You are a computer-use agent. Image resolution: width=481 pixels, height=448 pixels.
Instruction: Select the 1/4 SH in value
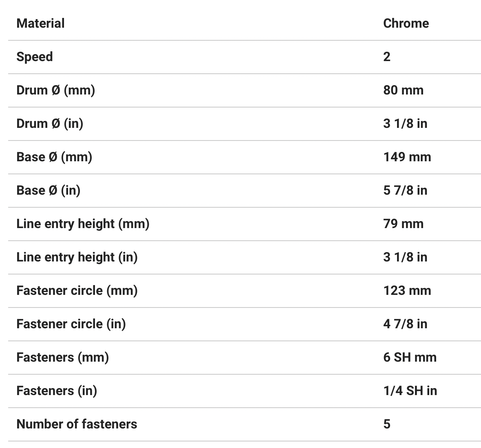(x=410, y=391)
